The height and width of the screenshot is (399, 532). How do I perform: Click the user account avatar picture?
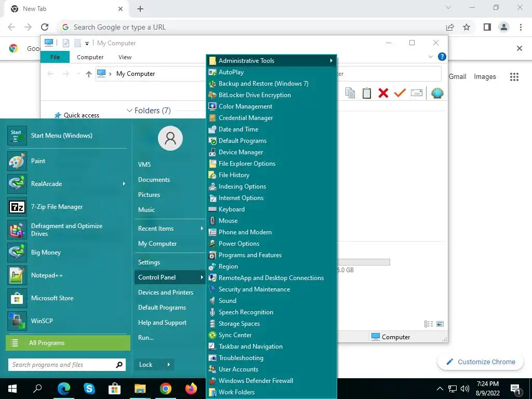pyautogui.click(x=170, y=138)
